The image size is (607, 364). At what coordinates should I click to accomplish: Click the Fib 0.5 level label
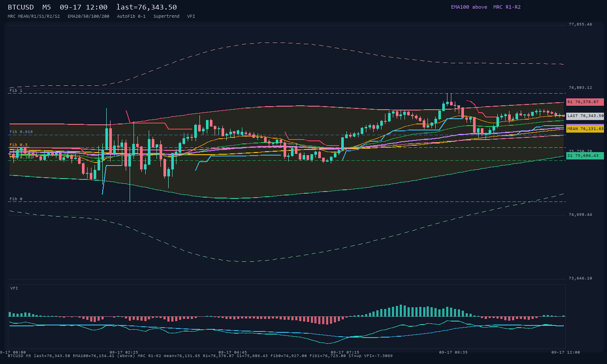[x=19, y=145]
